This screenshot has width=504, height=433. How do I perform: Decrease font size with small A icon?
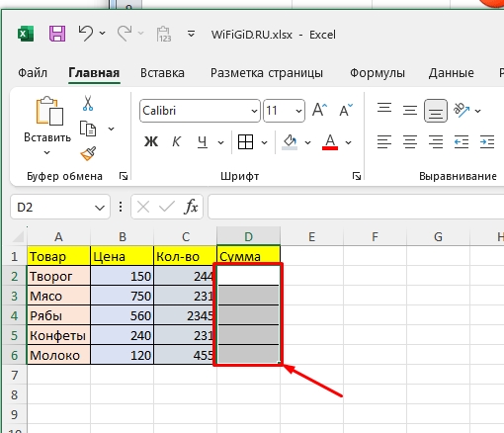346,110
